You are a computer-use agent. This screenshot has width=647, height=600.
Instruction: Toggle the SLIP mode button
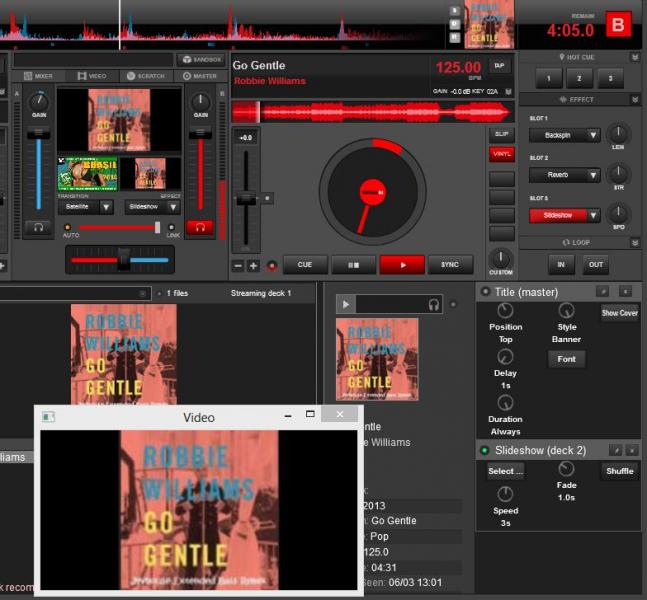(501, 133)
